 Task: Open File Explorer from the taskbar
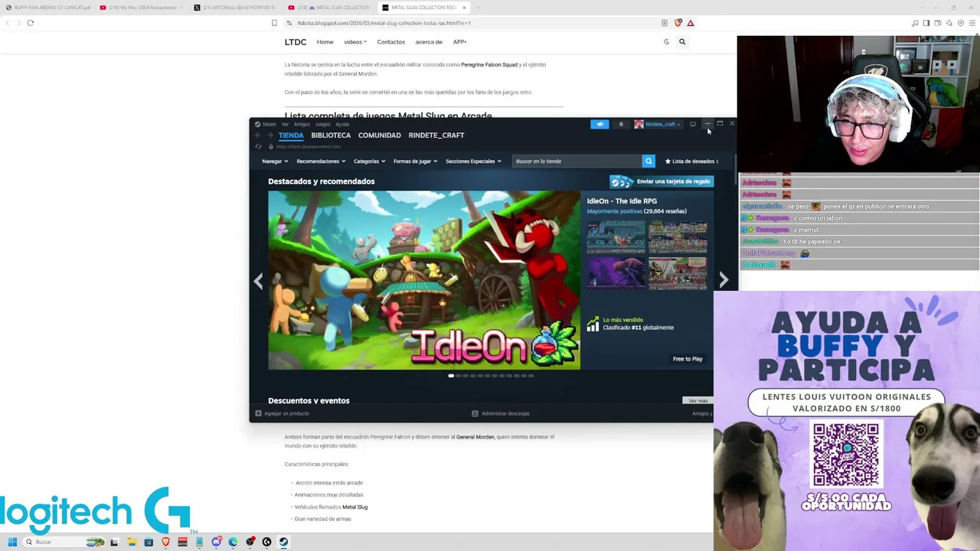[x=132, y=542]
